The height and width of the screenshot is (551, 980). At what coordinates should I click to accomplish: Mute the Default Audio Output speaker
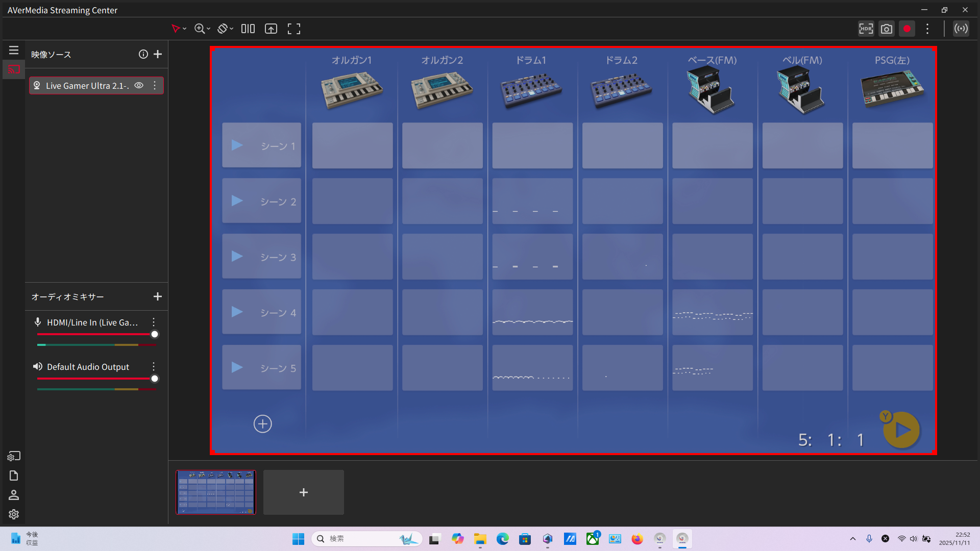[38, 366]
